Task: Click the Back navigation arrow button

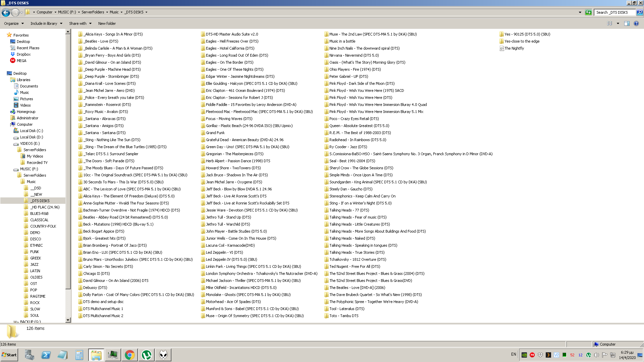Action: point(6,12)
